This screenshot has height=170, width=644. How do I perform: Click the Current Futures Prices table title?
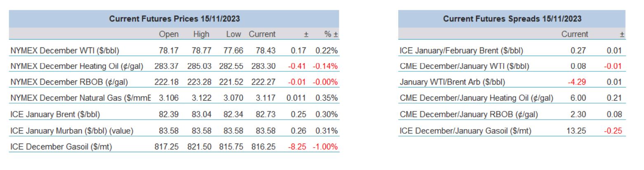point(174,19)
